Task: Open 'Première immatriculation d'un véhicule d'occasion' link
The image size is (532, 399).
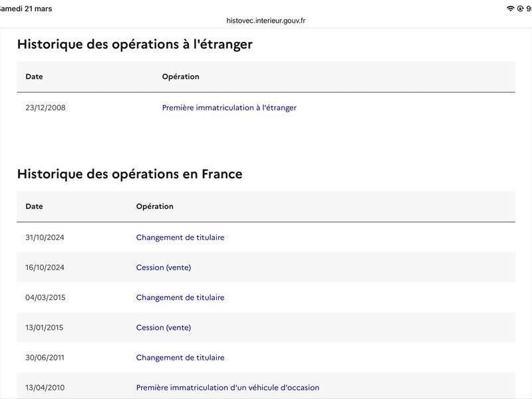Action: tap(227, 388)
